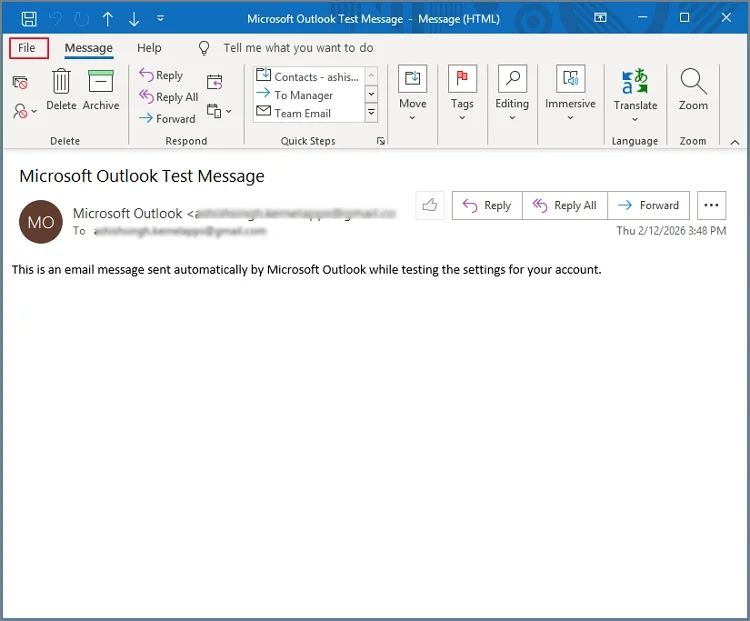750x621 pixels.
Task: Click the Undo arrow in quick access toolbar
Action: 55,19
